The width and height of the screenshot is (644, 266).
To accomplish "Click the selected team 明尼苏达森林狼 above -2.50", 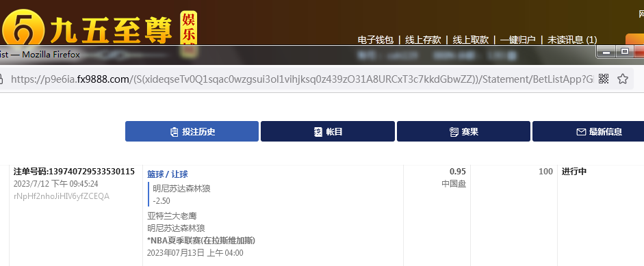I will 181,189.
